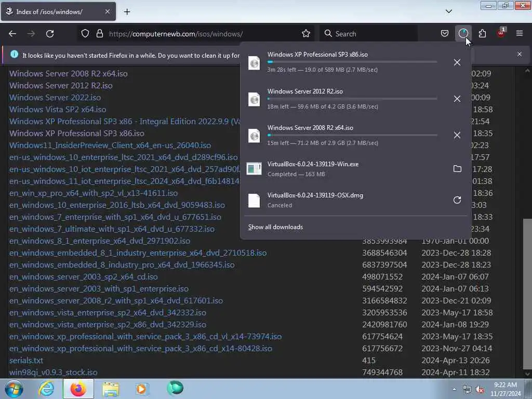
Task: Open the en_win_xp_pro_x64_with_sp2 link
Action: (x=94, y=193)
